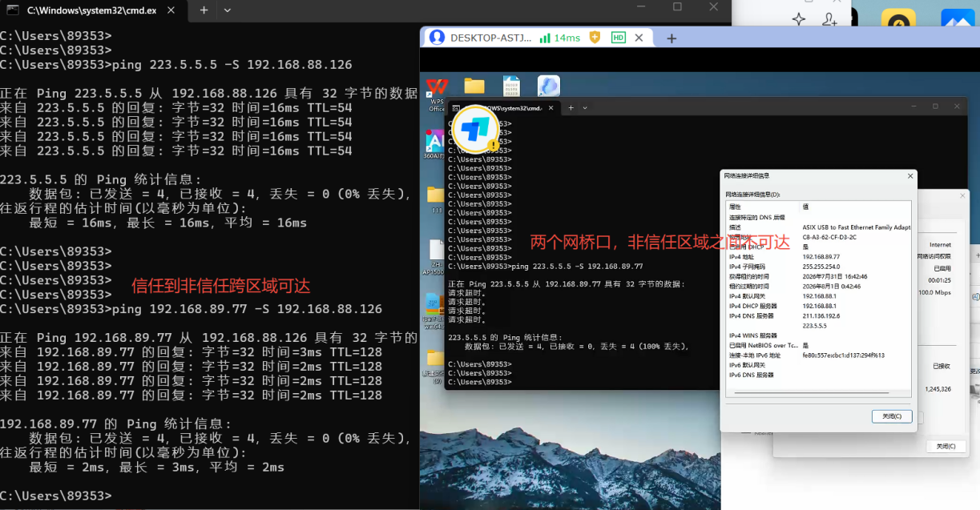Click the C8-A3-62-CF-D3-2C MAC address value
The image size is (980, 510).
point(829,237)
